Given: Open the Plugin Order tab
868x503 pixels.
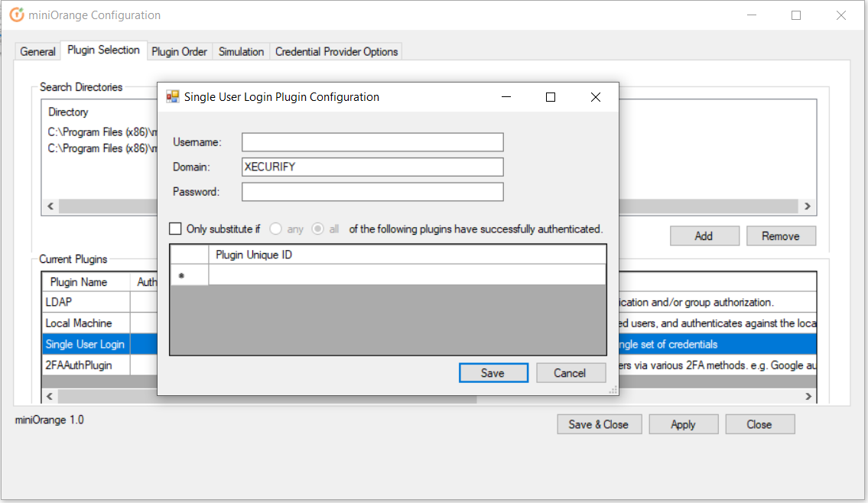Looking at the screenshot, I should (x=180, y=51).
